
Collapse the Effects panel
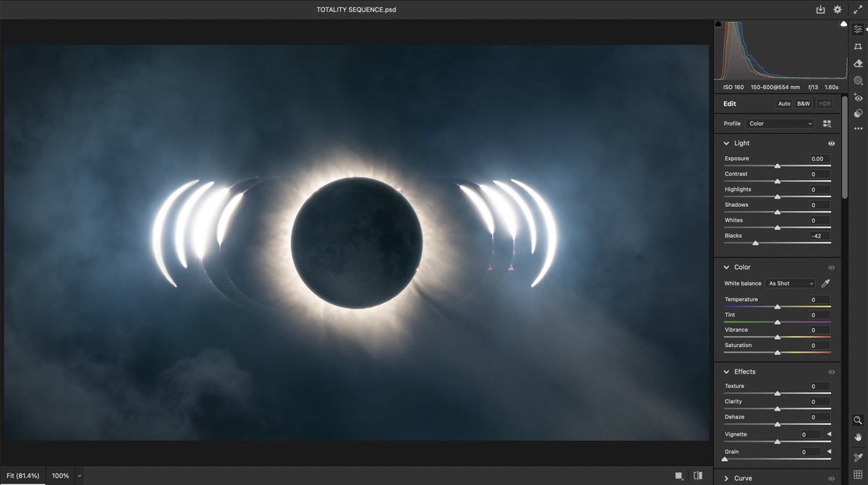[x=726, y=372]
